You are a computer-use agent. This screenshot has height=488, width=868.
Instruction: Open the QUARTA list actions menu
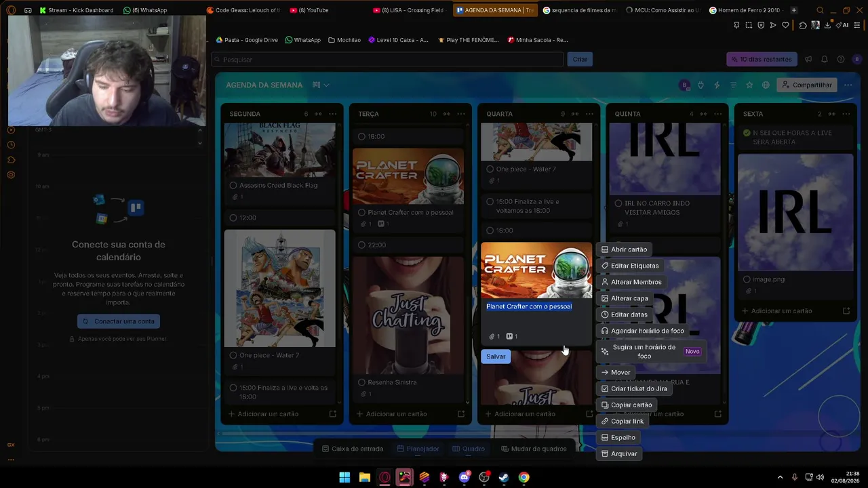pos(589,114)
